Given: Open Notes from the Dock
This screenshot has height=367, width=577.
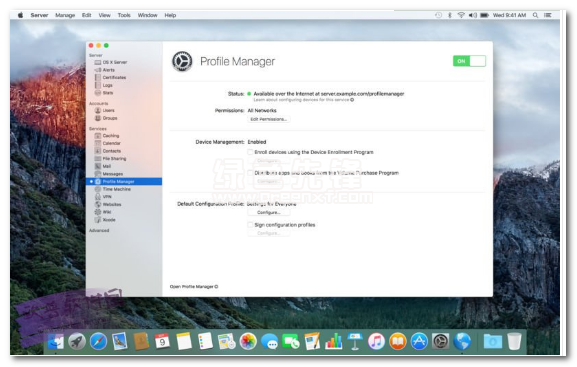Looking at the screenshot, I should click(184, 342).
